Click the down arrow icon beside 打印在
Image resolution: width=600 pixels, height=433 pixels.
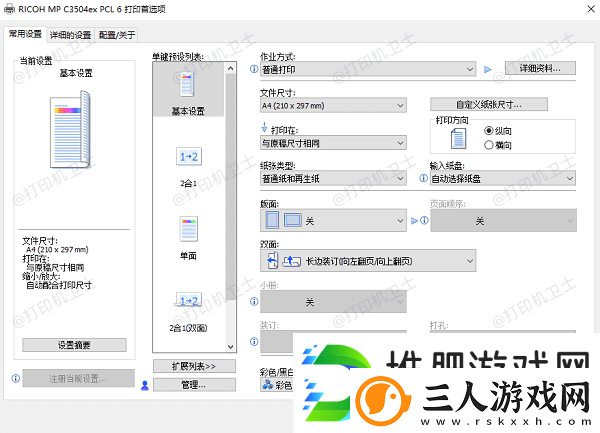click(264, 127)
